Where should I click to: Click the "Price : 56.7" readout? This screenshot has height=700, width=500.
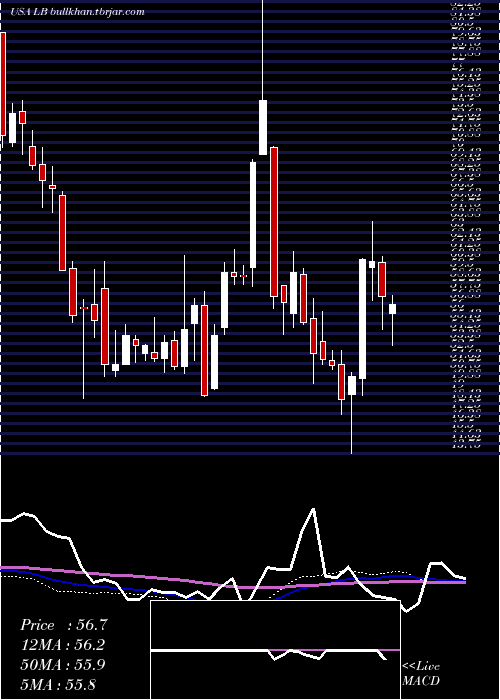point(63,625)
